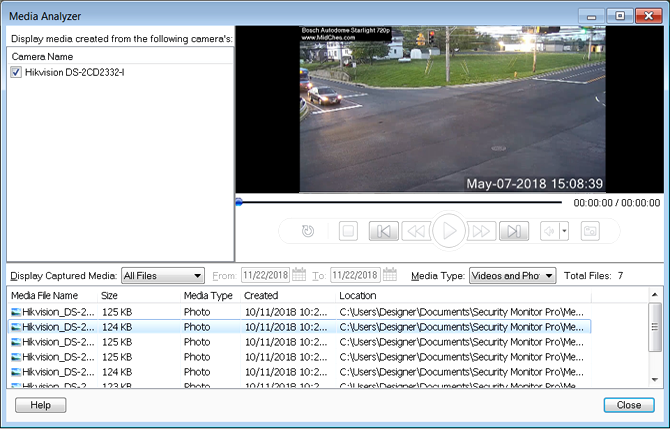The width and height of the screenshot is (670, 429).
Task: Open the To date calendar picker
Action: pyautogui.click(x=387, y=275)
